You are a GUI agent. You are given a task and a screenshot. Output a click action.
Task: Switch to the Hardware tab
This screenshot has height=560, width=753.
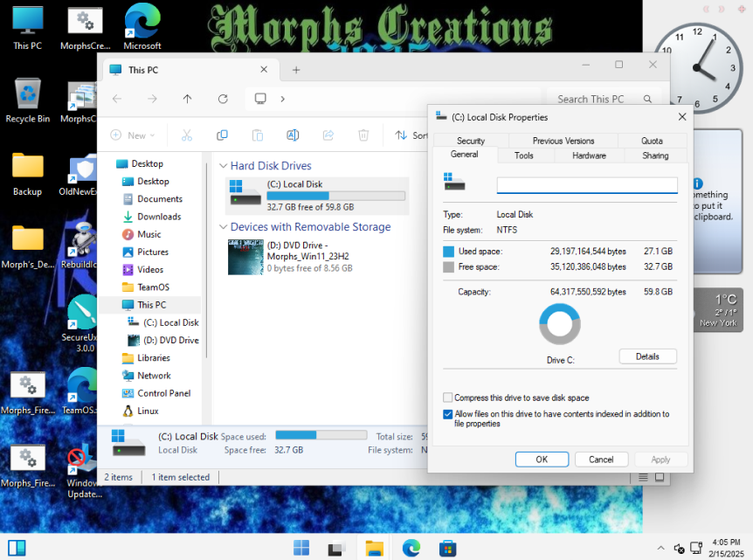point(589,156)
